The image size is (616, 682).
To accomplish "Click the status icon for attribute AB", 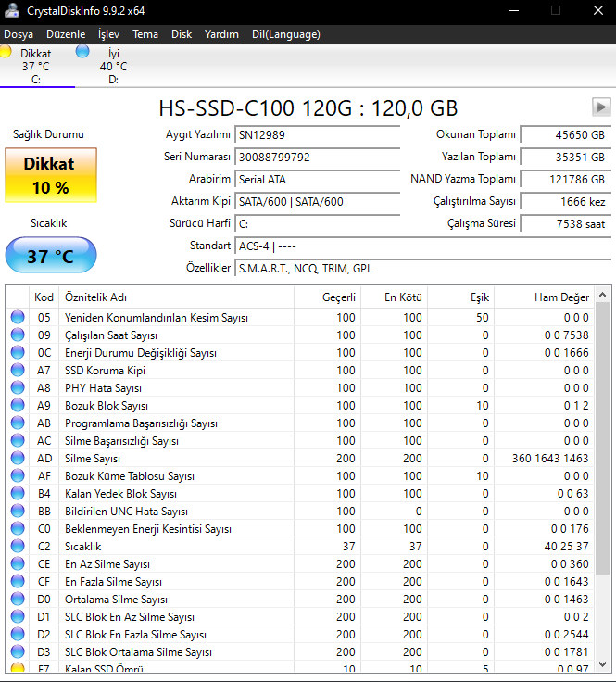I will tap(18, 423).
